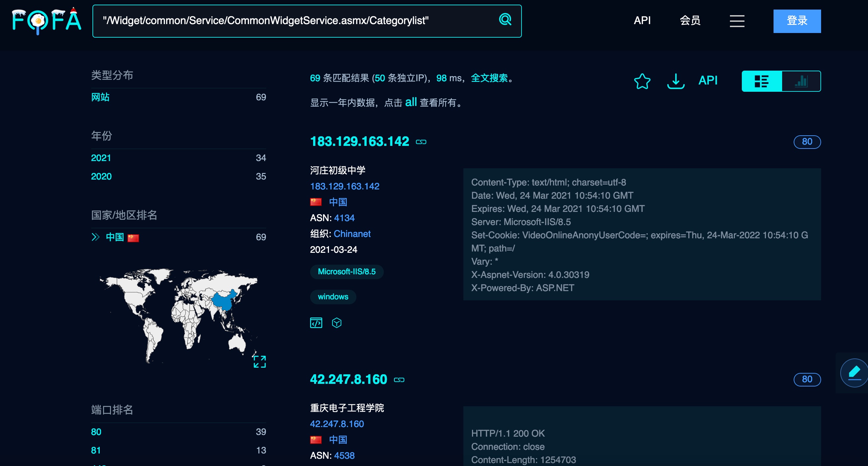Click the download results icon

point(675,81)
